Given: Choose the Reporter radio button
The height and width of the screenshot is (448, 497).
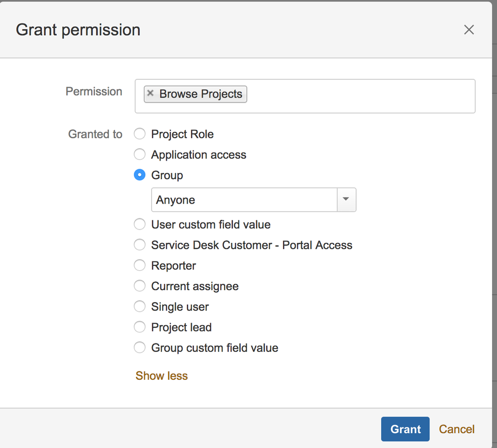Looking at the screenshot, I should coord(140,265).
